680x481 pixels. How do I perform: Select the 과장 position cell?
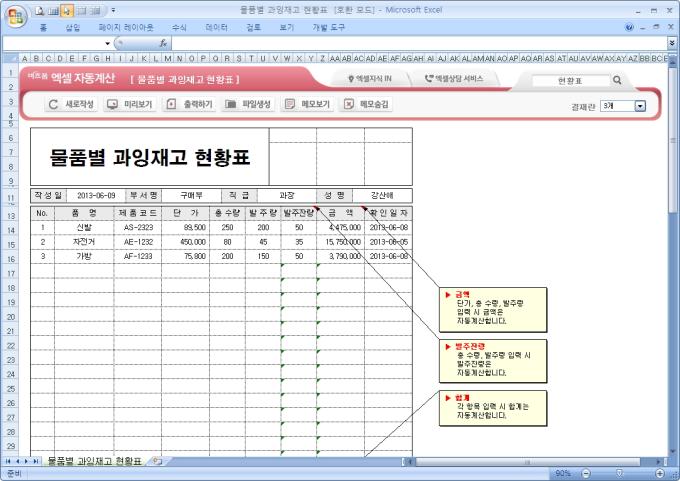tap(287, 196)
